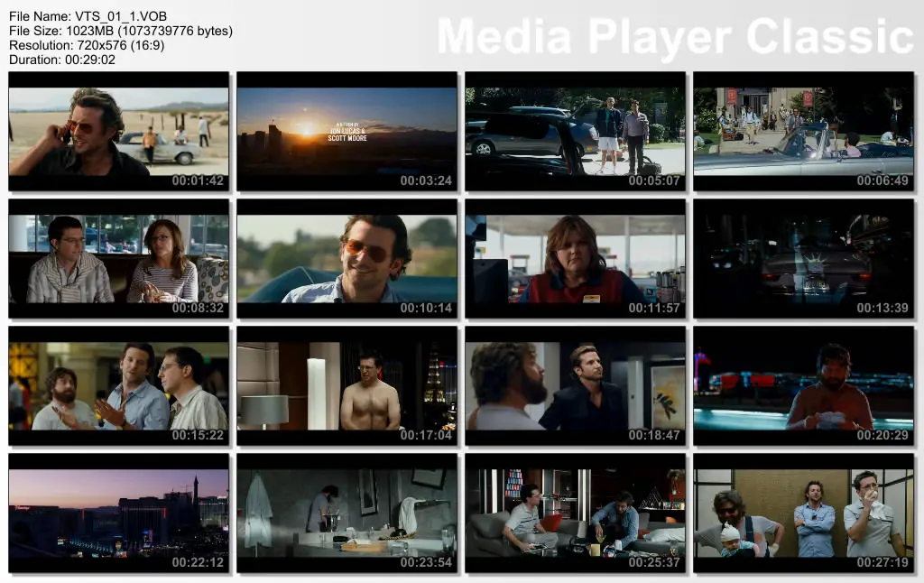Click the 'File Size: 1023MB' line
Image resolution: width=924 pixels, height=583 pixels.
[x=121, y=31]
